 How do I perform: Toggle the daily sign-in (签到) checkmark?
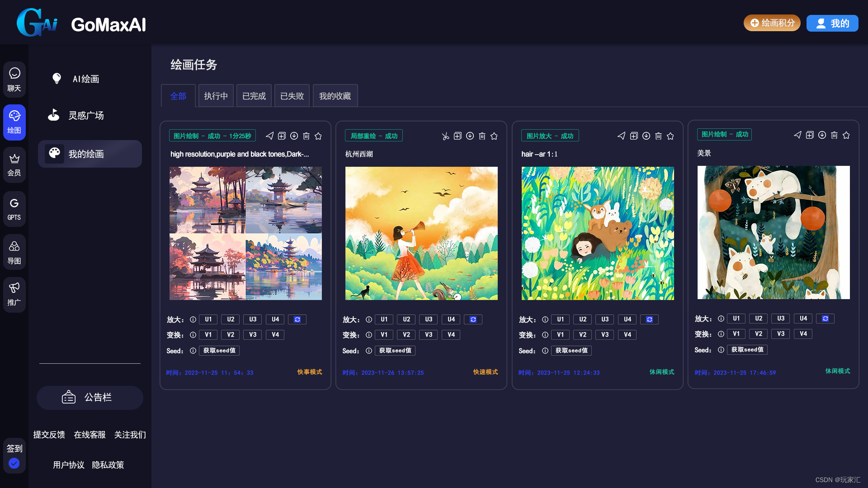pyautogui.click(x=14, y=463)
